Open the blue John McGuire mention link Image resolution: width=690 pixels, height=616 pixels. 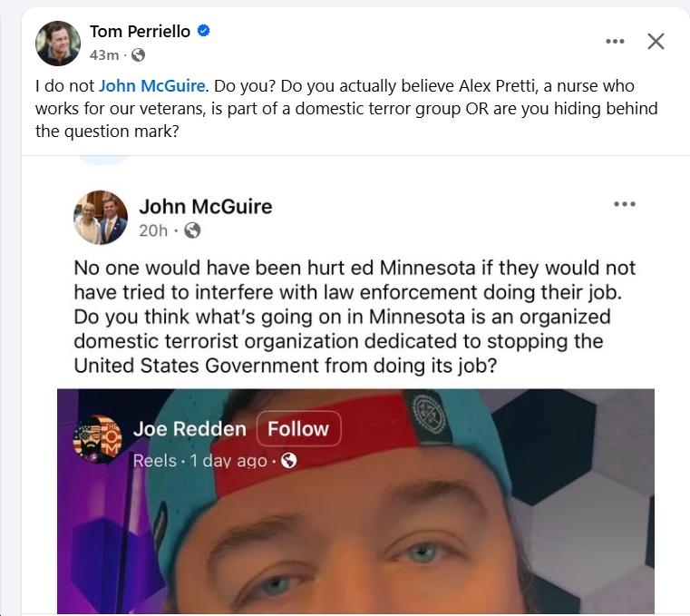[151, 86]
